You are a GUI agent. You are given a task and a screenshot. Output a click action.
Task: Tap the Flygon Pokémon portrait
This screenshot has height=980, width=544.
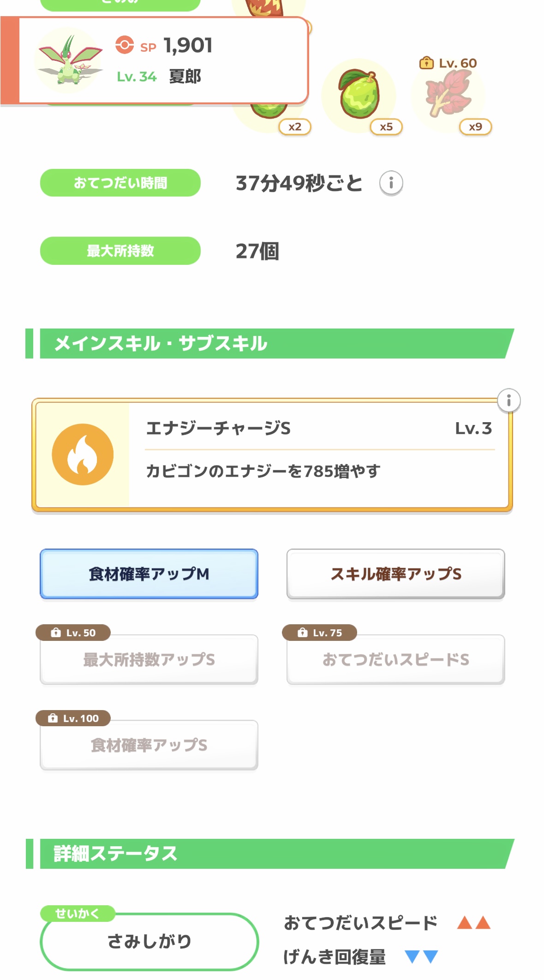pos(70,60)
